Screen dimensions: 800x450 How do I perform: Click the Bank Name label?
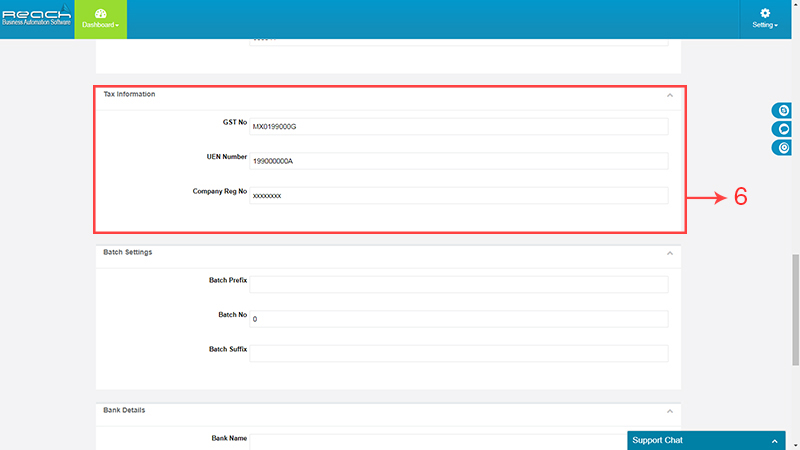click(x=229, y=438)
